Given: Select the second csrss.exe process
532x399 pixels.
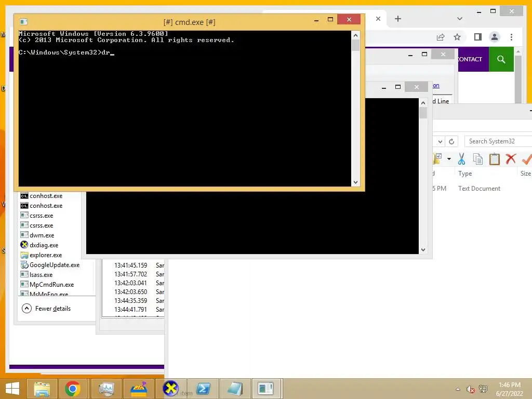Looking at the screenshot, I should coord(42,225).
